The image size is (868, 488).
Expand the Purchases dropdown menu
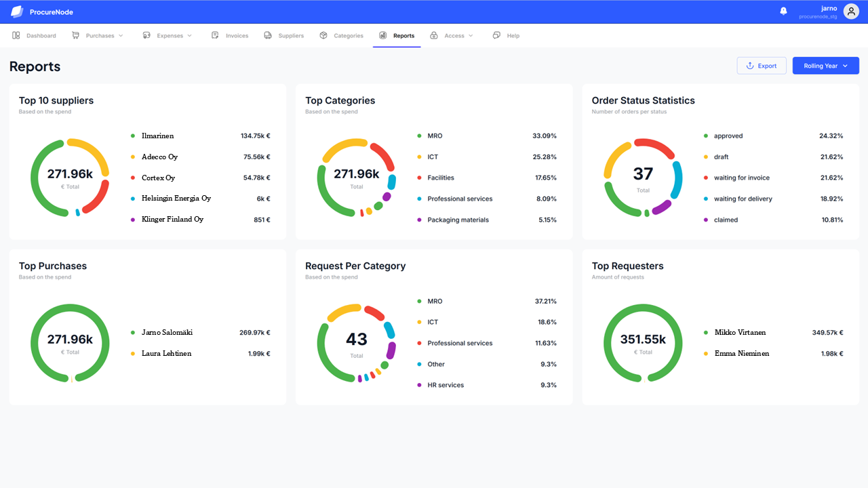tap(121, 36)
